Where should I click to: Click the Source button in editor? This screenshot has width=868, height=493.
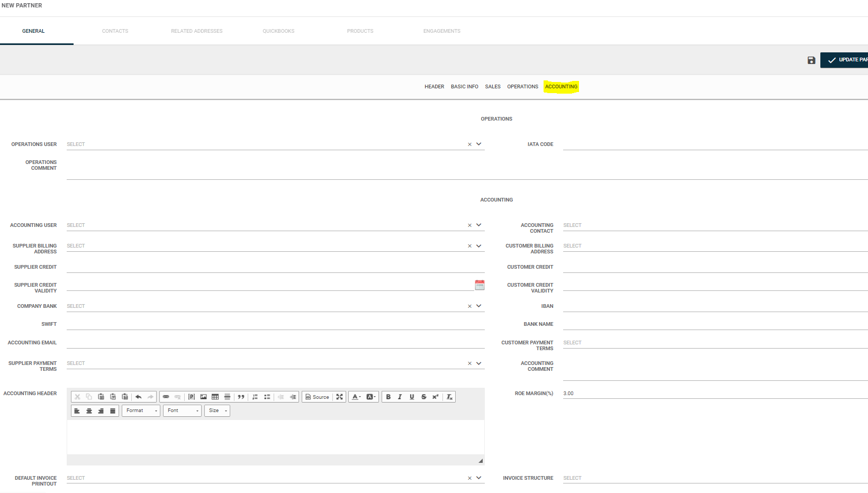click(x=317, y=397)
